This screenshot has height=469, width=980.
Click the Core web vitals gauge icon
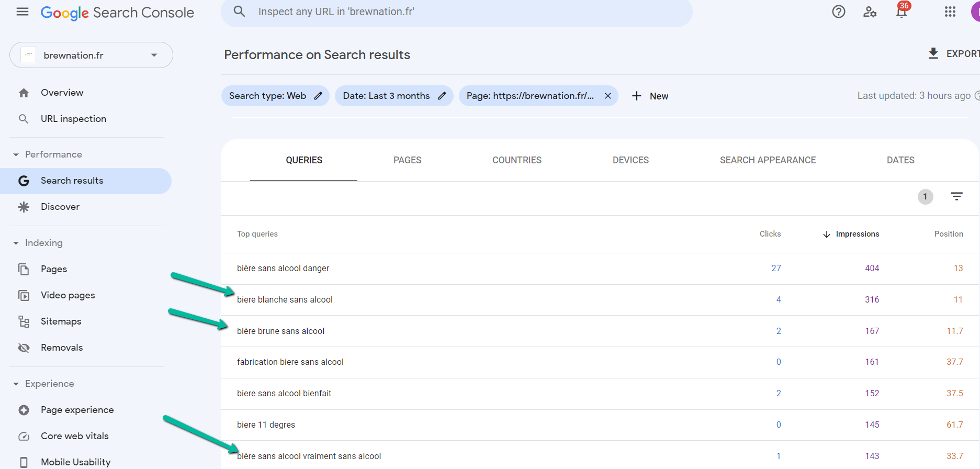[24, 436]
